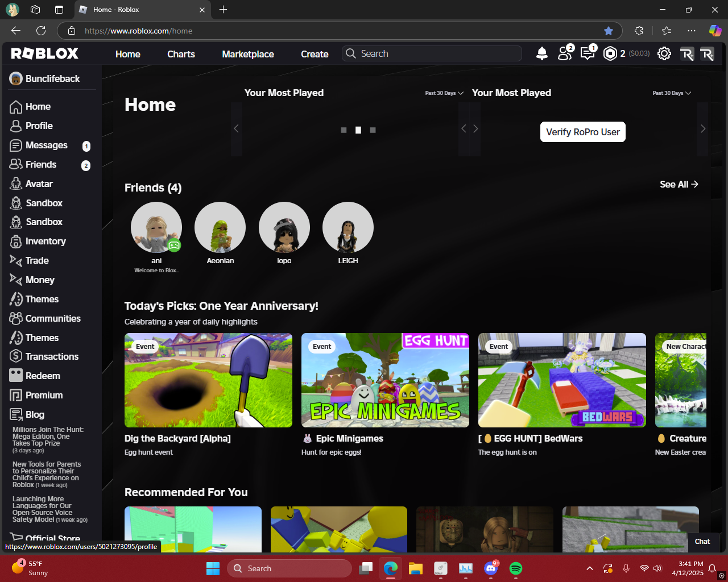Open Dig the Backyard [Alpha] game thumbnail

[x=208, y=380]
